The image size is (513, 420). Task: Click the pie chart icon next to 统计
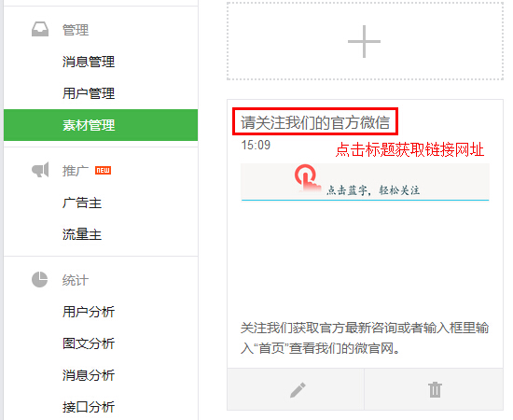(x=39, y=280)
